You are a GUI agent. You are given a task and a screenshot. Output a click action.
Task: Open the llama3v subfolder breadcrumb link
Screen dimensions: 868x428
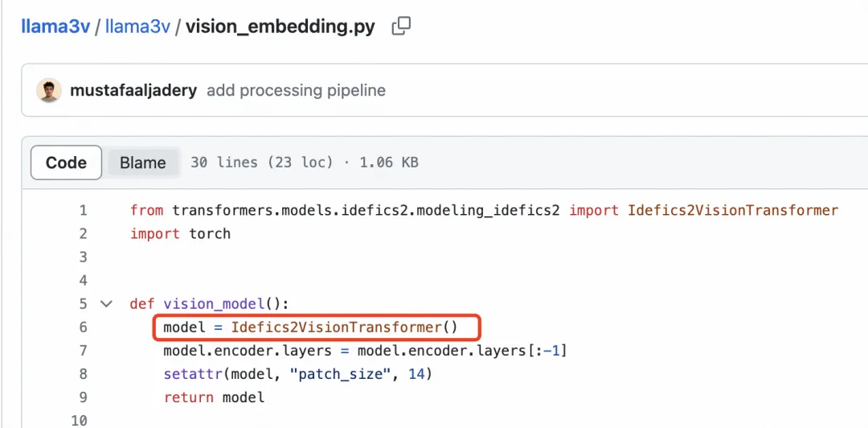[x=138, y=26]
